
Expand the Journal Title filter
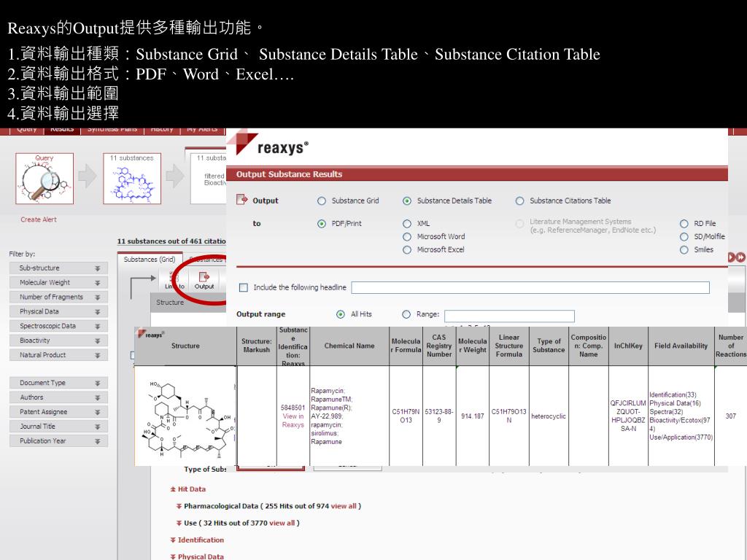coord(58,426)
